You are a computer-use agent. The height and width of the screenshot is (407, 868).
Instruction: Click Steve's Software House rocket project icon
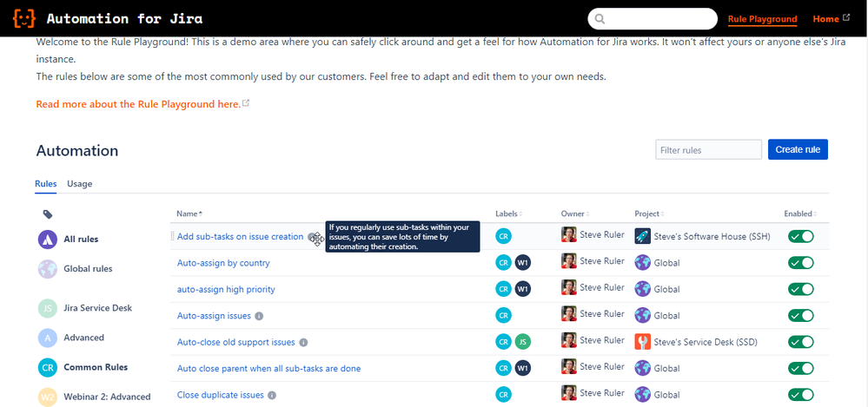click(x=643, y=236)
